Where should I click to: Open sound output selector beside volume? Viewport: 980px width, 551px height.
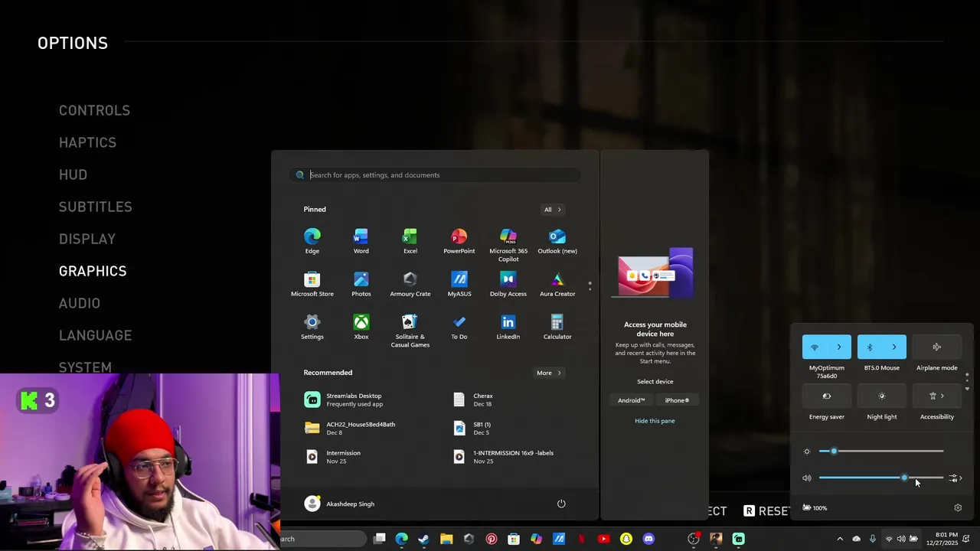point(955,478)
